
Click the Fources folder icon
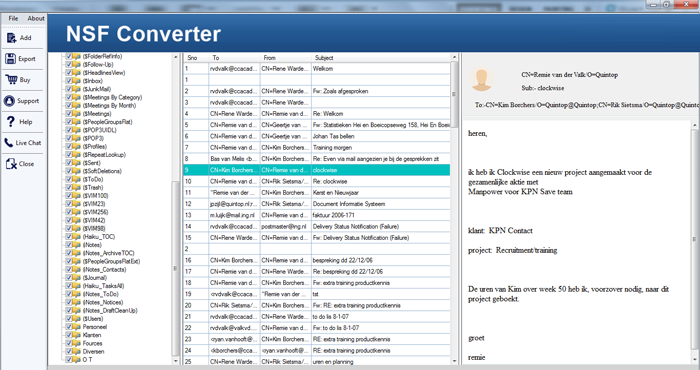coord(77,343)
